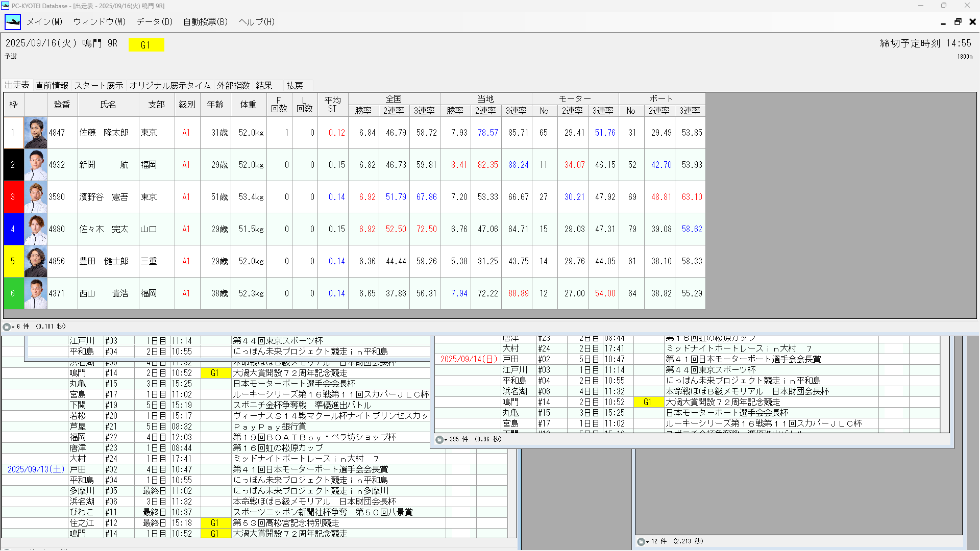Click the 級別 column header
Viewport: 980px width, 551px height.
click(187, 105)
